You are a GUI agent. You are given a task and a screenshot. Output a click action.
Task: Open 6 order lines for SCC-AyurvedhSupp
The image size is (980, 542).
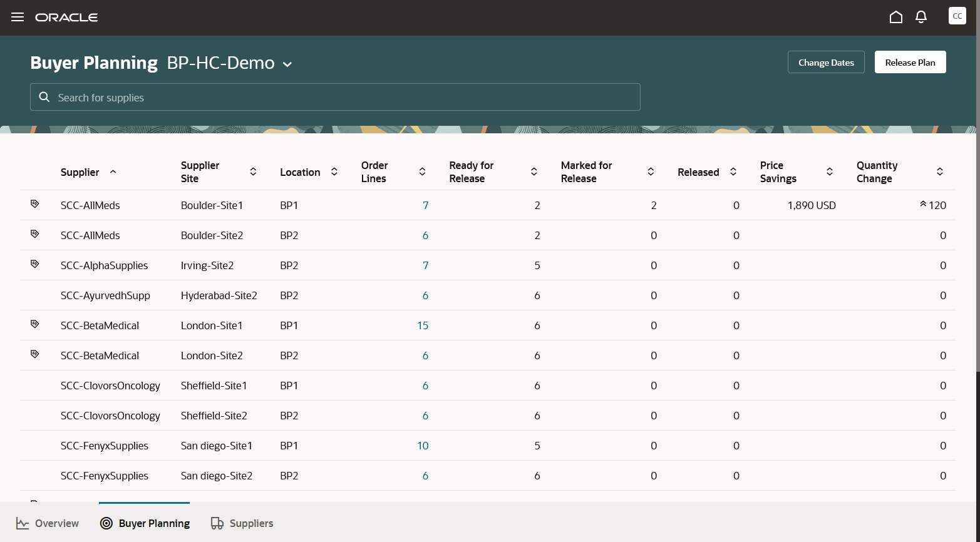click(426, 295)
